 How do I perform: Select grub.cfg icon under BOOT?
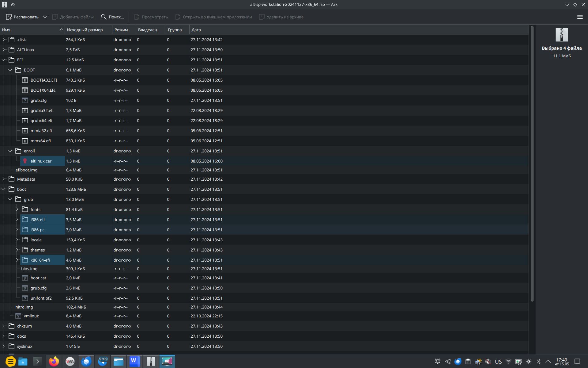[x=25, y=100]
